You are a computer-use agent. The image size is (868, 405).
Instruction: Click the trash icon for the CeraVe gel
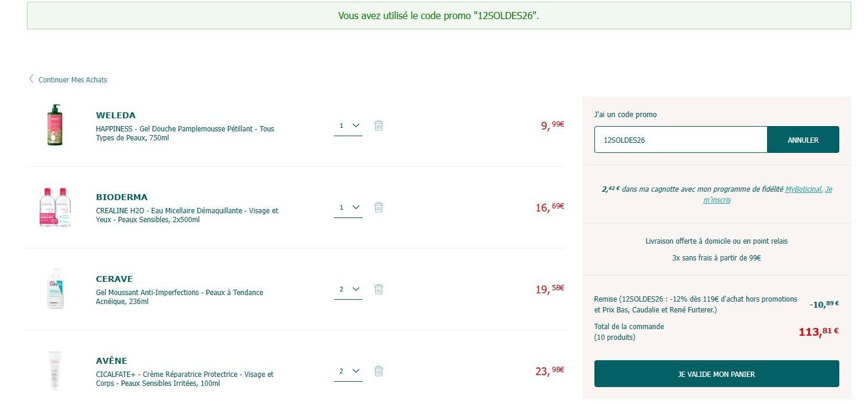378,289
